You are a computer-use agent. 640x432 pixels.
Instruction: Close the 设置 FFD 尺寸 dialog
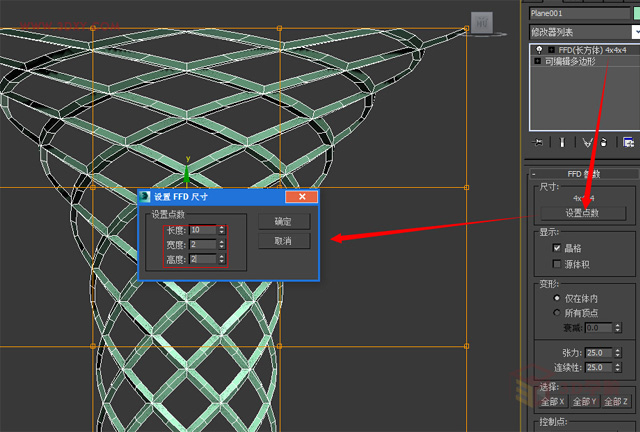tap(302, 197)
